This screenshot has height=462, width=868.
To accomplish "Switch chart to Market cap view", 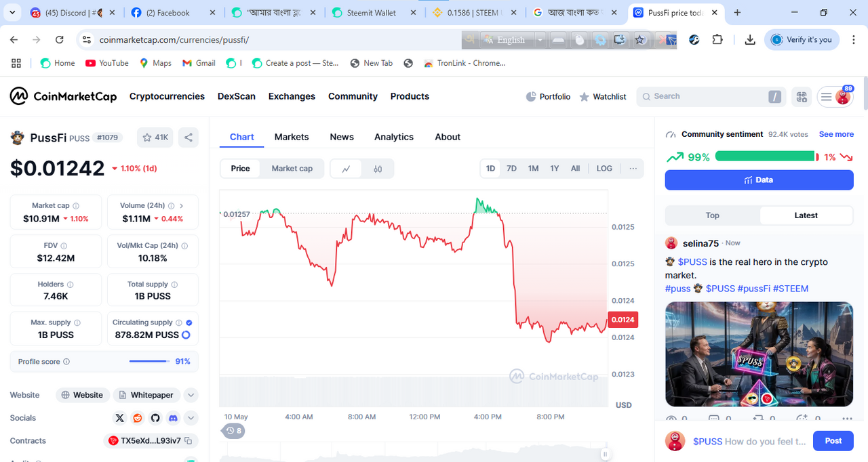I will 292,169.
